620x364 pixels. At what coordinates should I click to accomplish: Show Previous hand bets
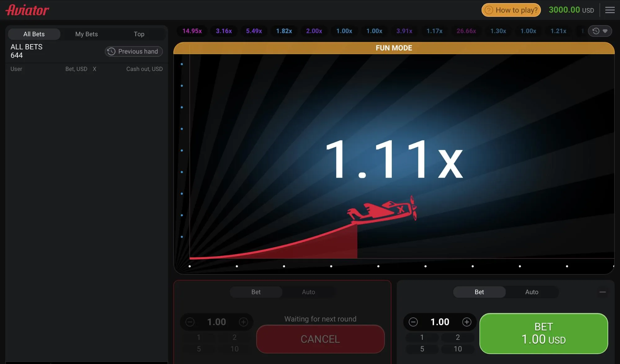[134, 51]
